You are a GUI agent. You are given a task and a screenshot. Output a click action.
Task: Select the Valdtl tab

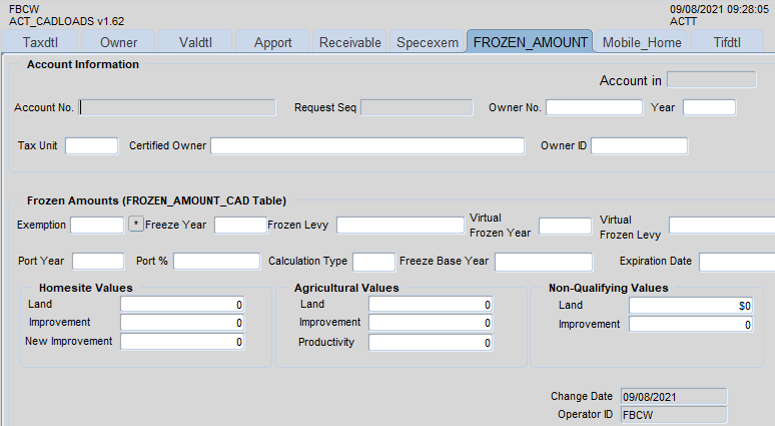click(195, 42)
